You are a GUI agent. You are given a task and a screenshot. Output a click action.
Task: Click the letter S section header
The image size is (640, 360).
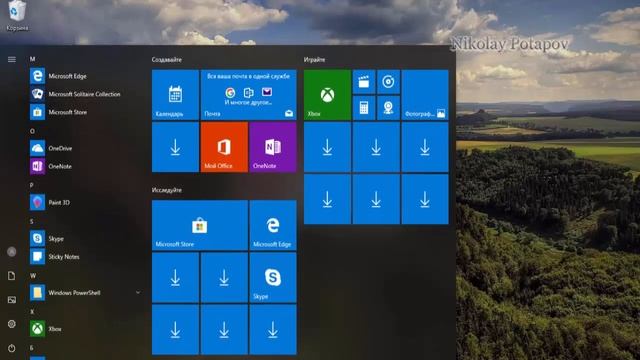[32, 221]
